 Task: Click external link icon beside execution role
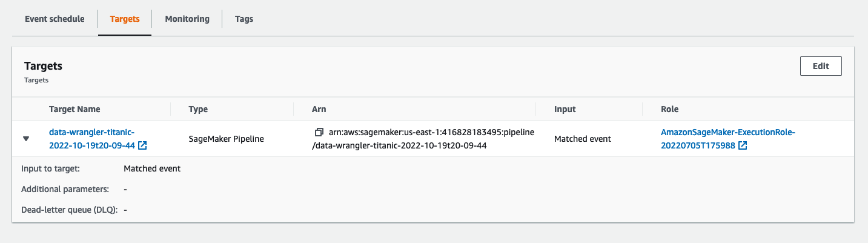743,145
